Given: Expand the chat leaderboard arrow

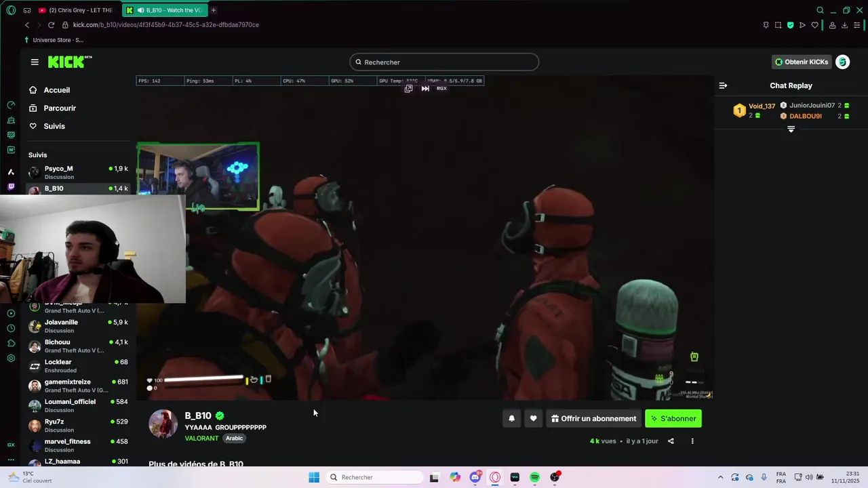Looking at the screenshot, I should (x=791, y=129).
